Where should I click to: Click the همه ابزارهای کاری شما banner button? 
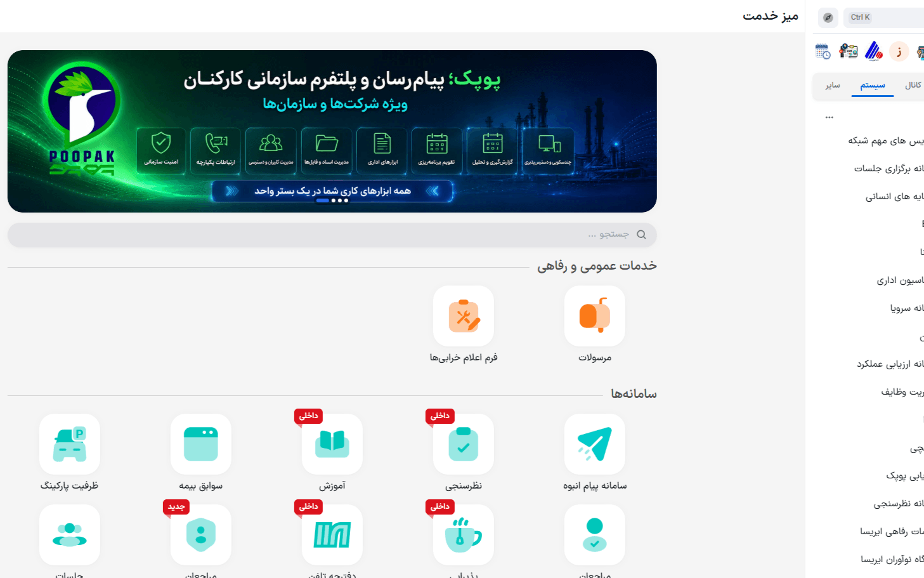tap(332, 191)
